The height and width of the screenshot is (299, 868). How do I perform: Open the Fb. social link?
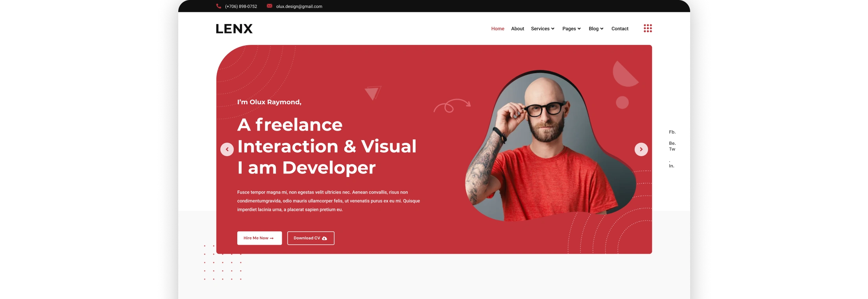point(672,132)
